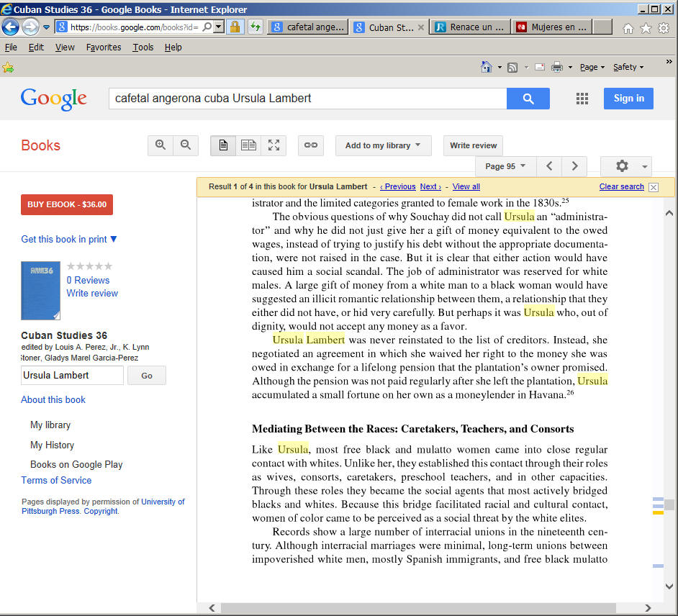Click the command bar Home icon

tap(487, 67)
